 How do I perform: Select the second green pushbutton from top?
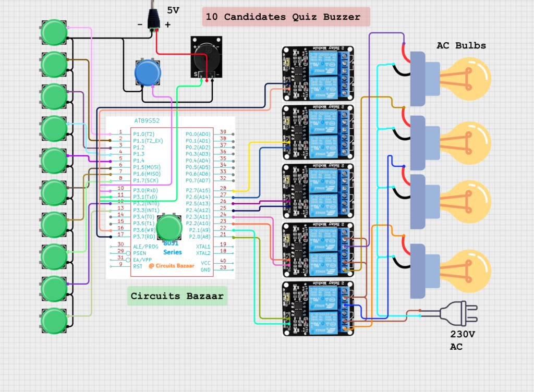pos(54,65)
